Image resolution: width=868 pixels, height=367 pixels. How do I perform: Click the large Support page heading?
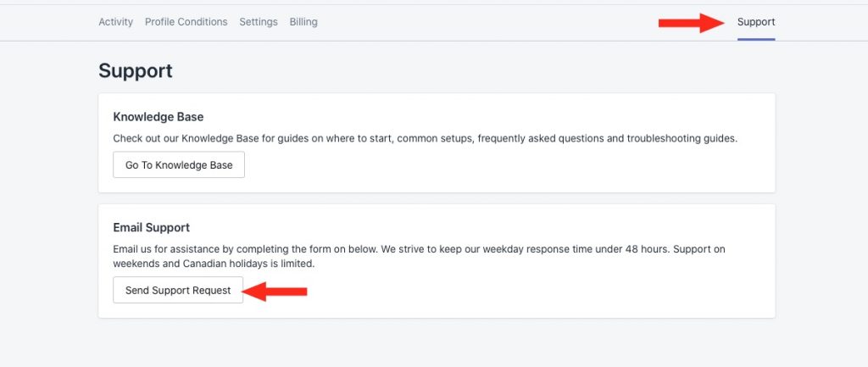click(136, 71)
